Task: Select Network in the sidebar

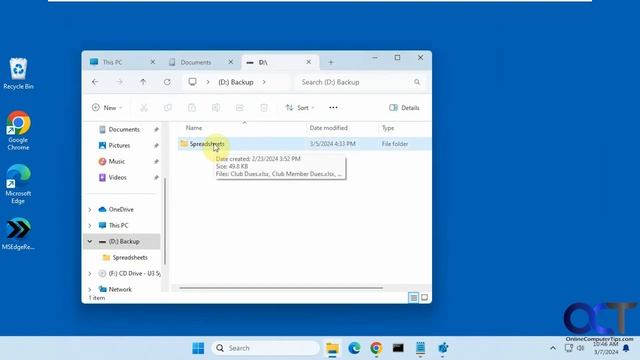Action: (120, 289)
